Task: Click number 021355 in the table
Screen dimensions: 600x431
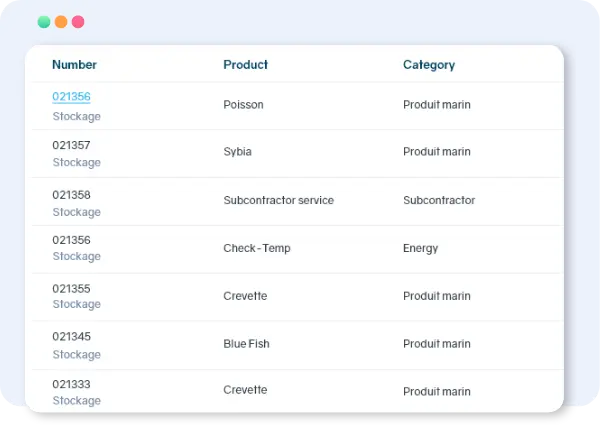Action: [71, 289]
